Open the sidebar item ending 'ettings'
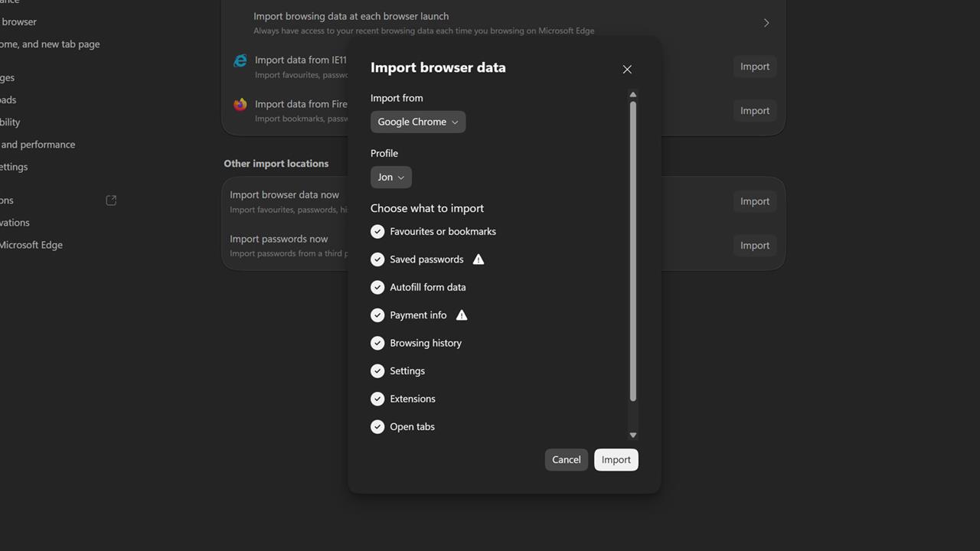This screenshot has width=980, height=551. tap(14, 167)
